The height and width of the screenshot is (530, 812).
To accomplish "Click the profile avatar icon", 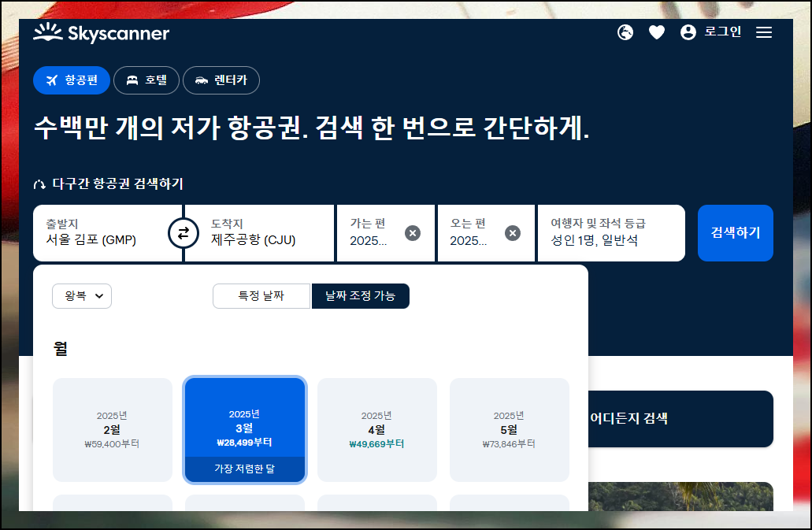I will point(688,32).
